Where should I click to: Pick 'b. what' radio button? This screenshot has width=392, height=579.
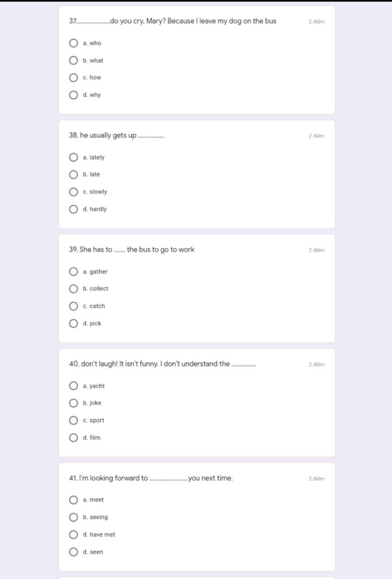(73, 60)
